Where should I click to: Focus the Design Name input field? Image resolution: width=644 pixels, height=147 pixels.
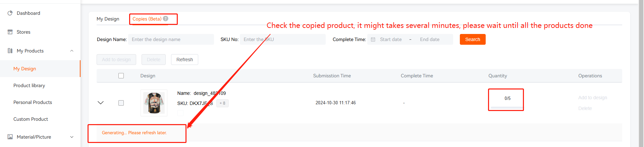point(171,39)
